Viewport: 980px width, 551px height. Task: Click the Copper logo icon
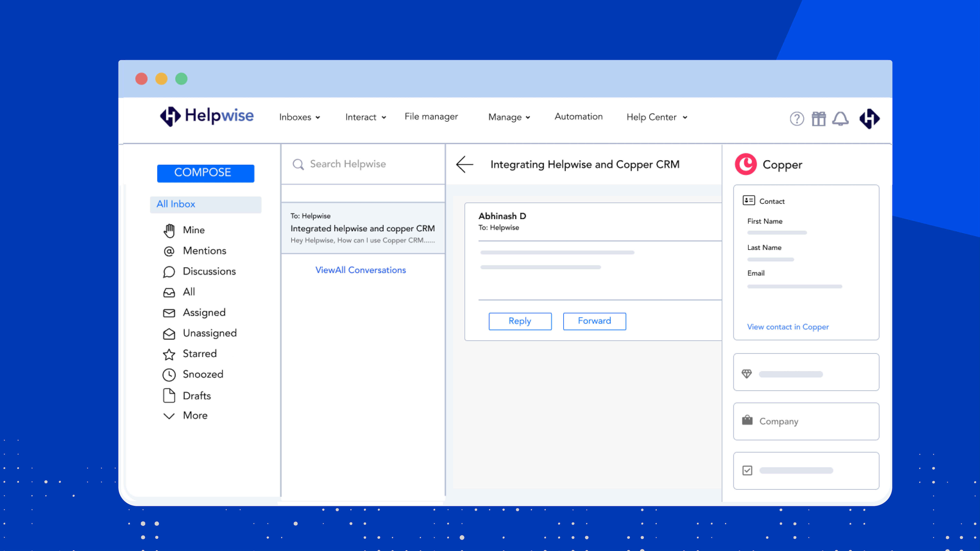[746, 164]
